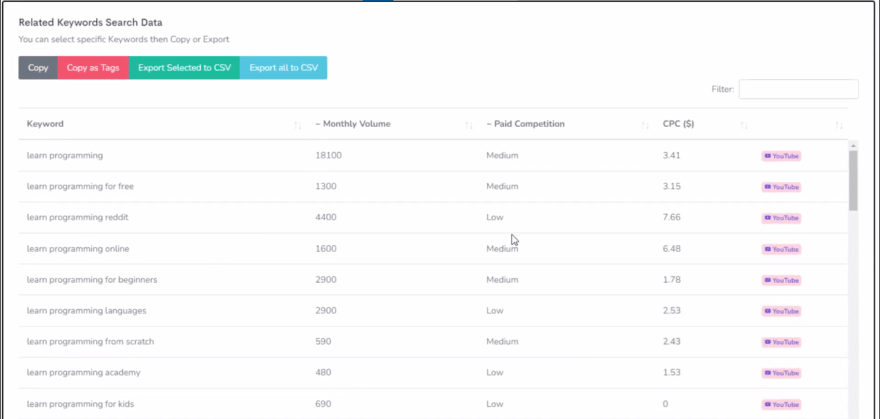This screenshot has width=880, height=419.
Task: Open YouTube badge for learn programming languages
Action: (781, 311)
